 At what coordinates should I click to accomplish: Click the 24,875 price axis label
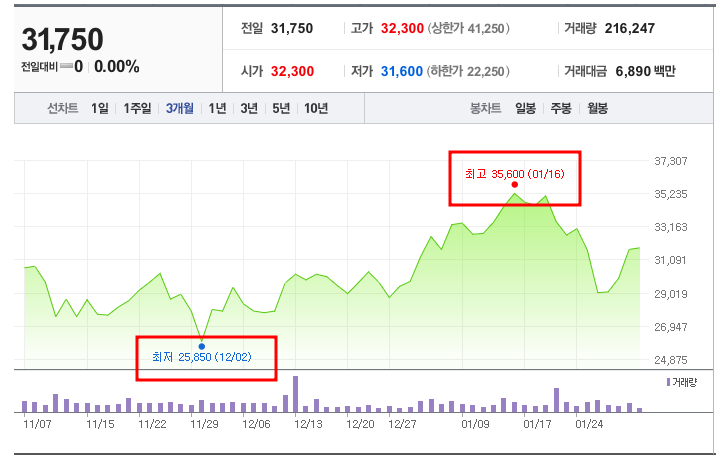[x=671, y=360]
